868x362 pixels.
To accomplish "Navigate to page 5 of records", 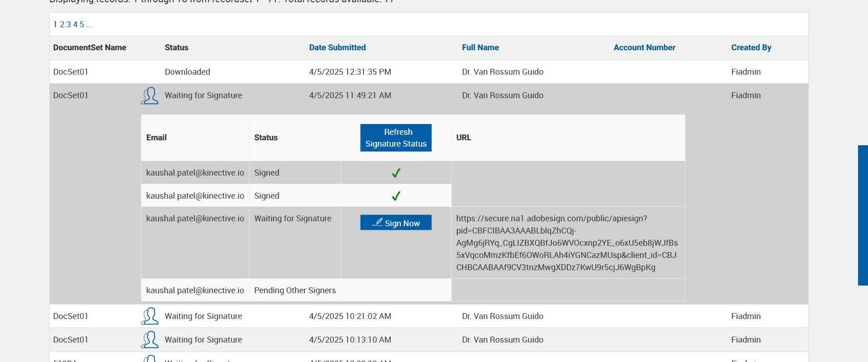I will pos(82,24).
